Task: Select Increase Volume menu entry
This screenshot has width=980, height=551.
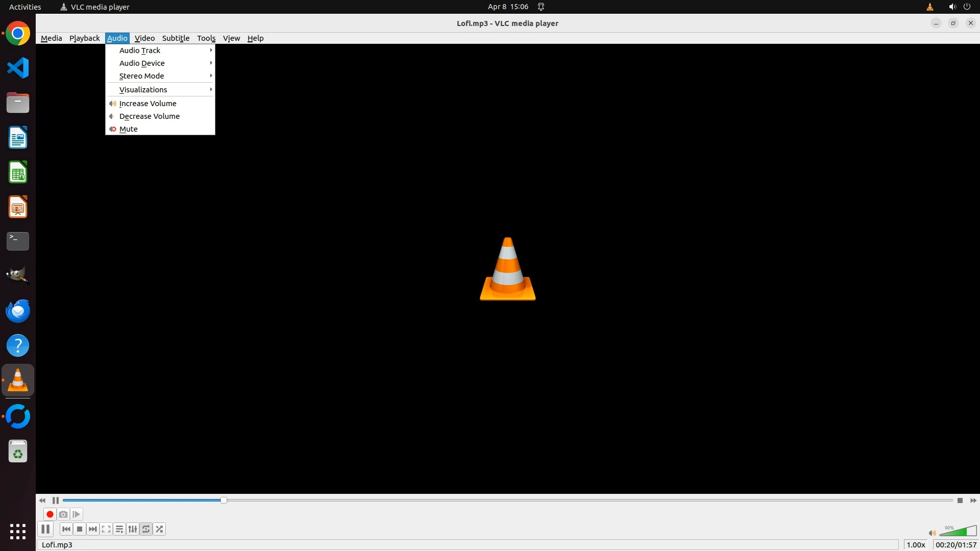Action: point(148,103)
